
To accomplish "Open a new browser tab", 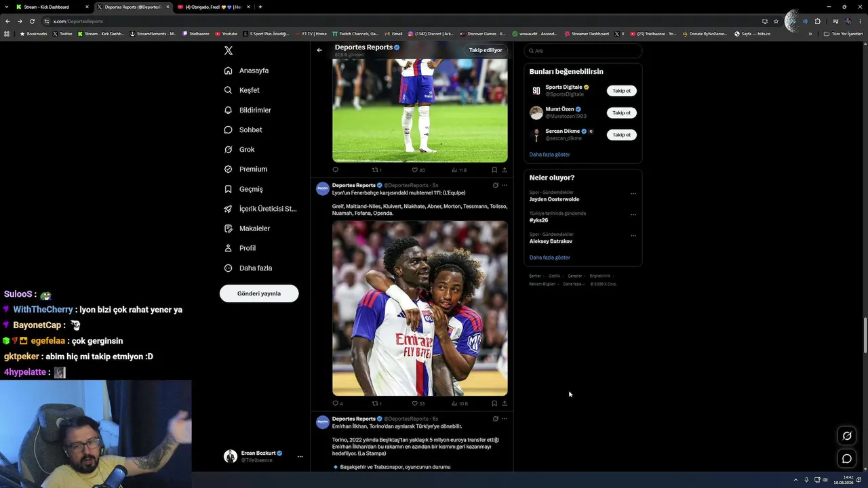I will click(260, 7).
